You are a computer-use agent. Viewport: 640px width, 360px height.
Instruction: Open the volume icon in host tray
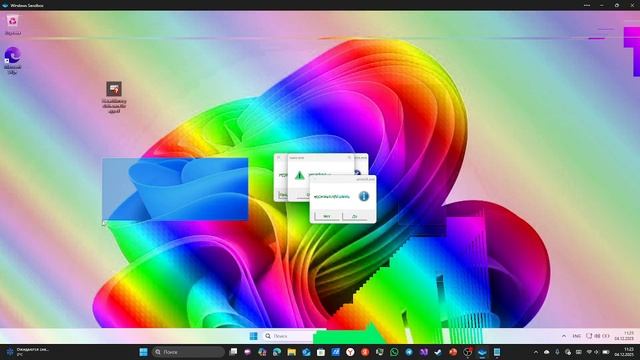(596, 352)
